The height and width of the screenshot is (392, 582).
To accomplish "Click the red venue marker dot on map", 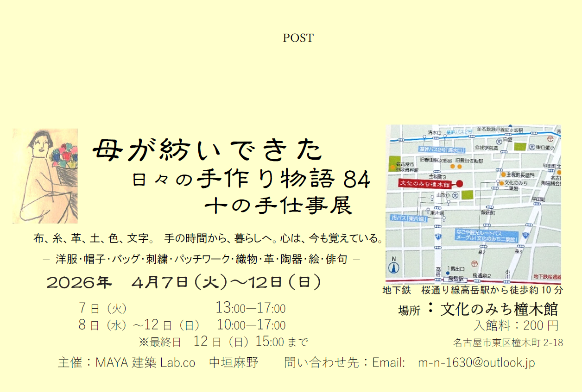I will (459, 184).
